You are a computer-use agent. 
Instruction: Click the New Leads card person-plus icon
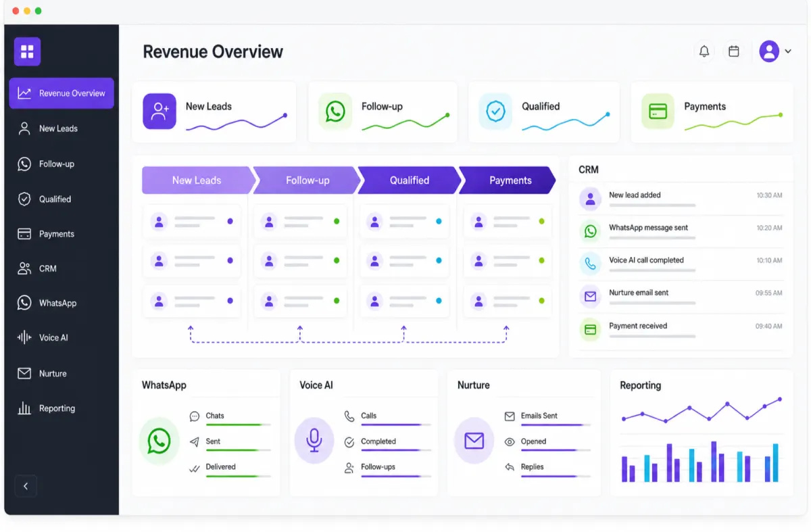click(159, 111)
